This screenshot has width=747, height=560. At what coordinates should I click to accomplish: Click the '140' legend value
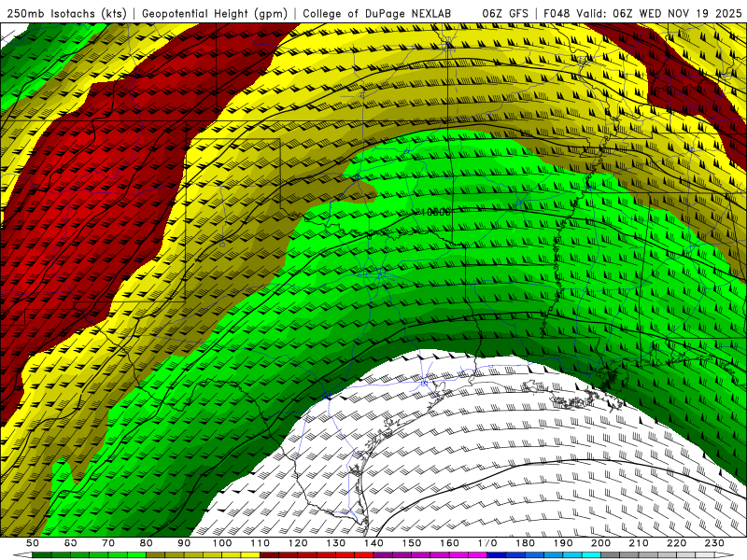[x=373, y=543]
